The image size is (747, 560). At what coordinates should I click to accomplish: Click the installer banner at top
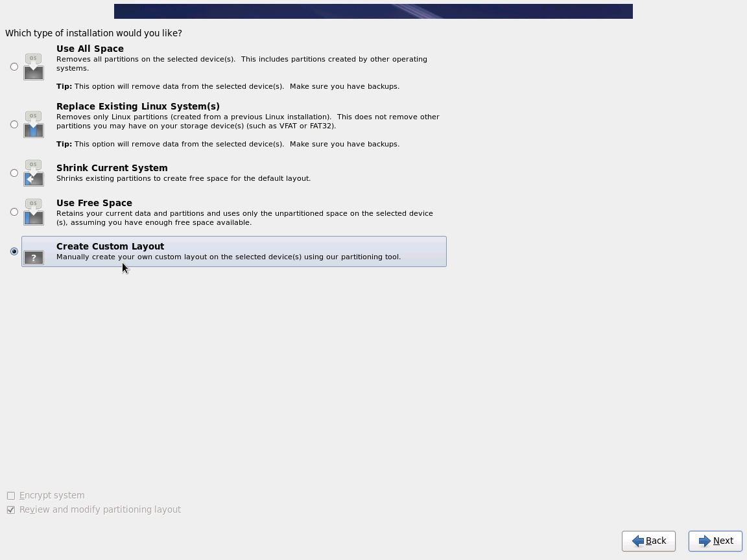[x=373, y=12]
